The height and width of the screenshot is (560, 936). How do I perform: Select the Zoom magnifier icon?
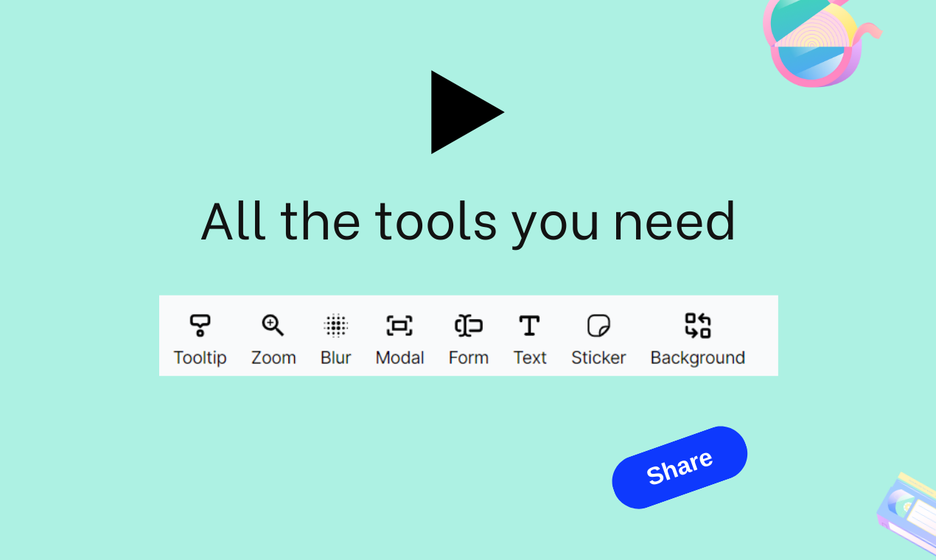(273, 326)
